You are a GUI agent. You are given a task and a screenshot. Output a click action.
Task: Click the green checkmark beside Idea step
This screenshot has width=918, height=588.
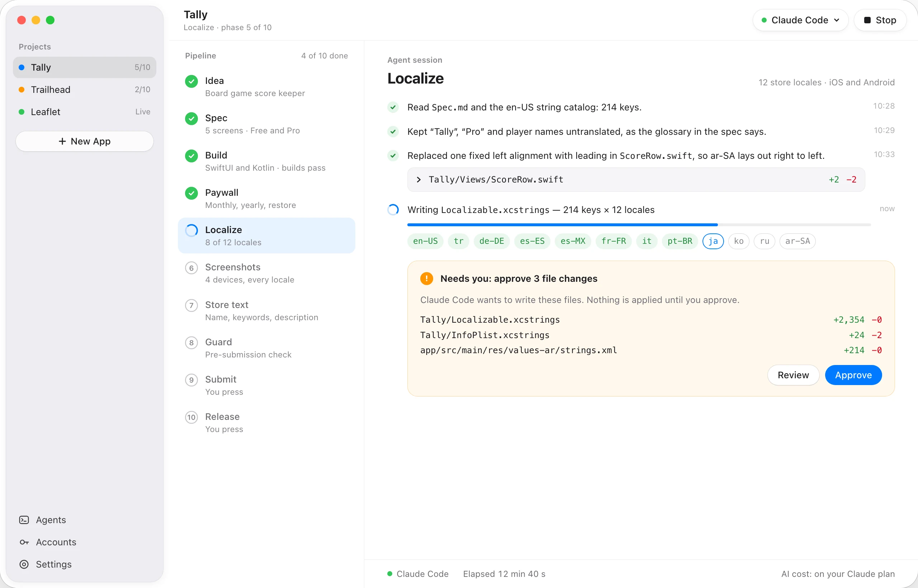coord(191,81)
